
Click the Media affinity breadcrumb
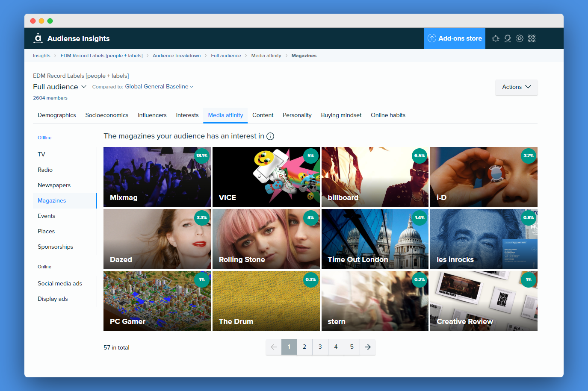point(266,56)
